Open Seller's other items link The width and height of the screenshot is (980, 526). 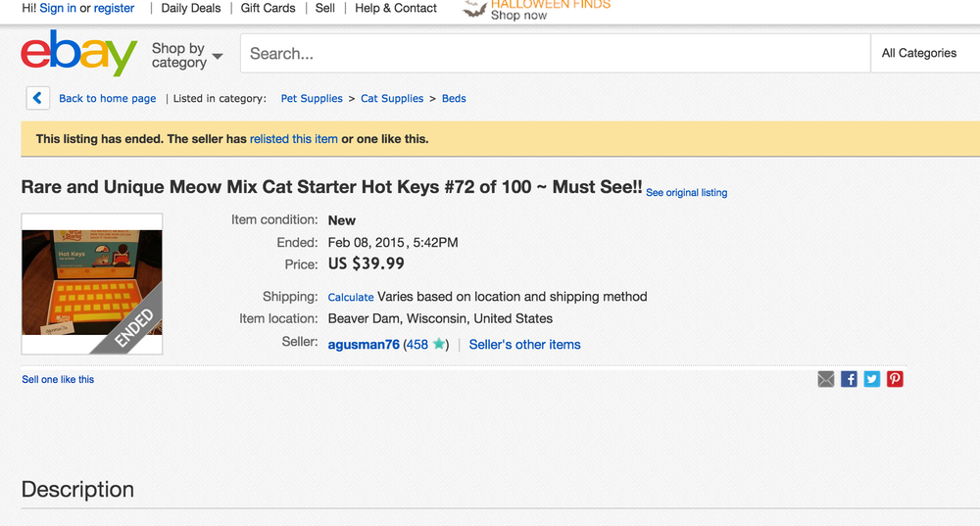coord(524,344)
